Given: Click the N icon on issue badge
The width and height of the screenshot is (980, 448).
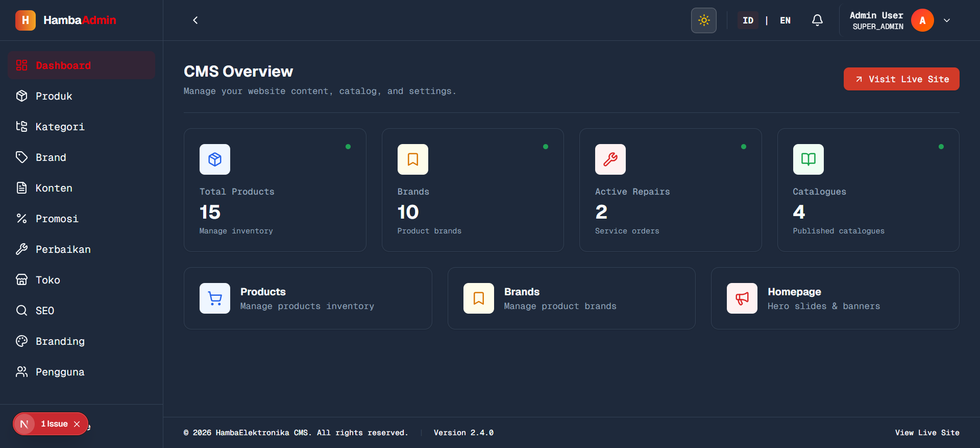Looking at the screenshot, I should [x=24, y=424].
